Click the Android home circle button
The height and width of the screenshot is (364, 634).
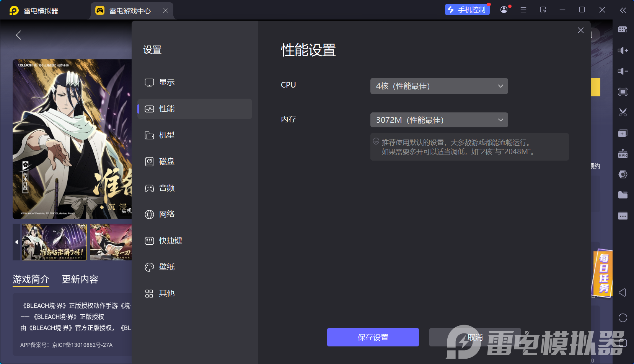click(x=623, y=318)
